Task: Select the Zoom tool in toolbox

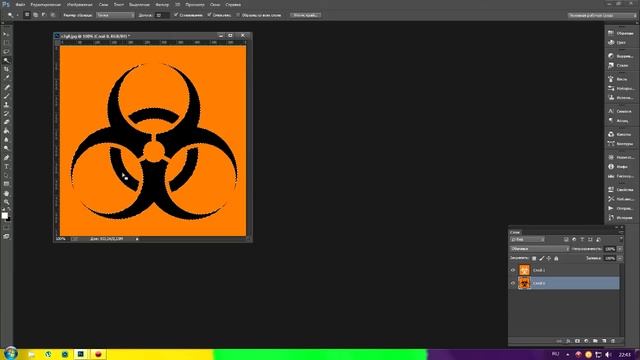Action: coord(6,202)
